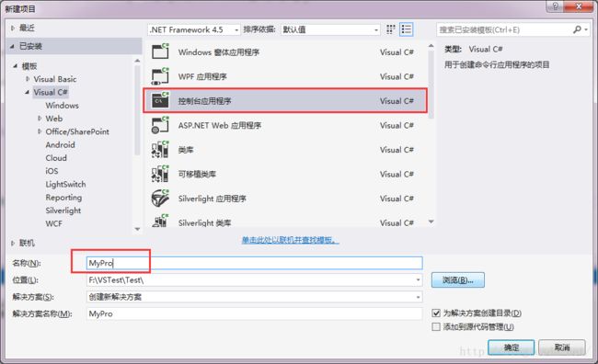
Task: Switch to list view of templates
Action: tap(406, 29)
